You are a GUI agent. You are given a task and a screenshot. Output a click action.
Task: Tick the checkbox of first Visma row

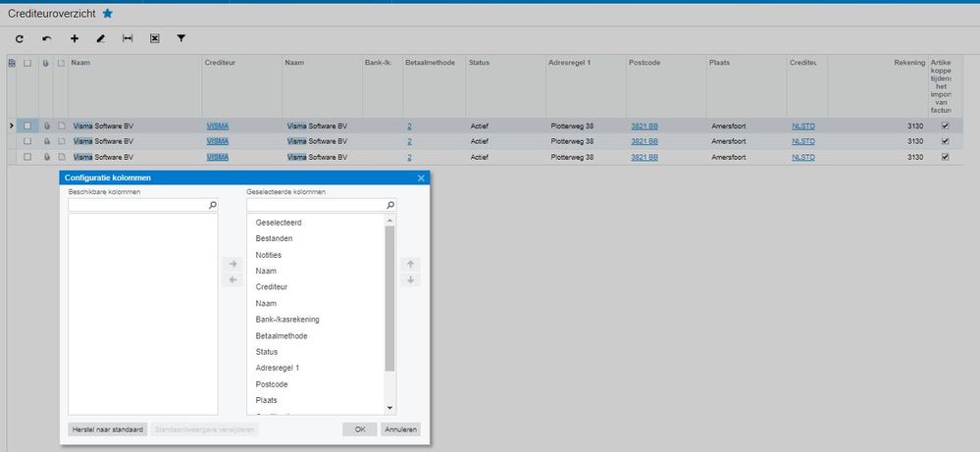click(27, 126)
